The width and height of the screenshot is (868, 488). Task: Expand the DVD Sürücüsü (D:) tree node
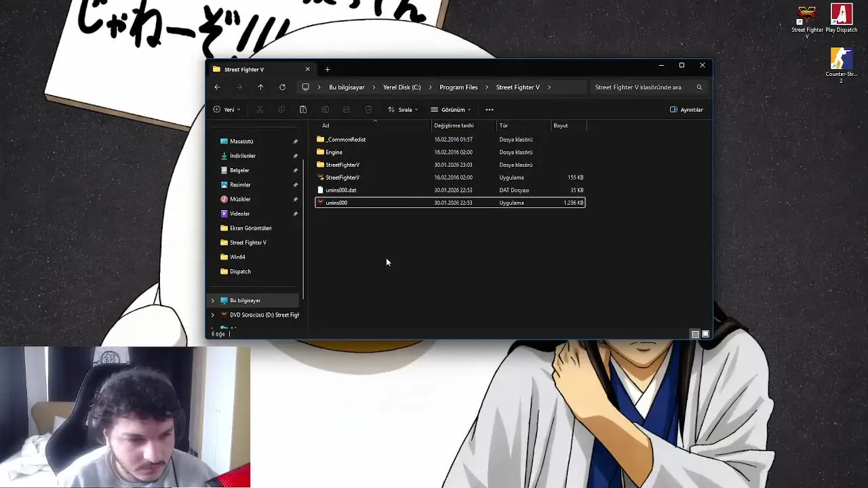pyautogui.click(x=212, y=315)
